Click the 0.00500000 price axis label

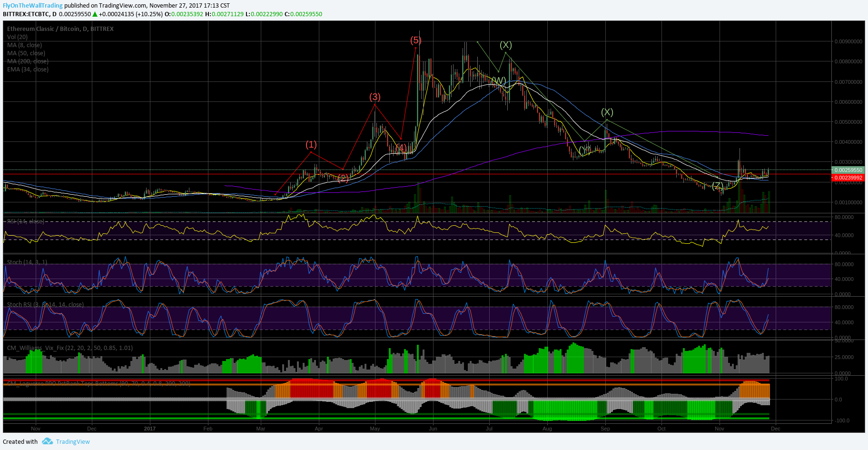tap(848, 122)
